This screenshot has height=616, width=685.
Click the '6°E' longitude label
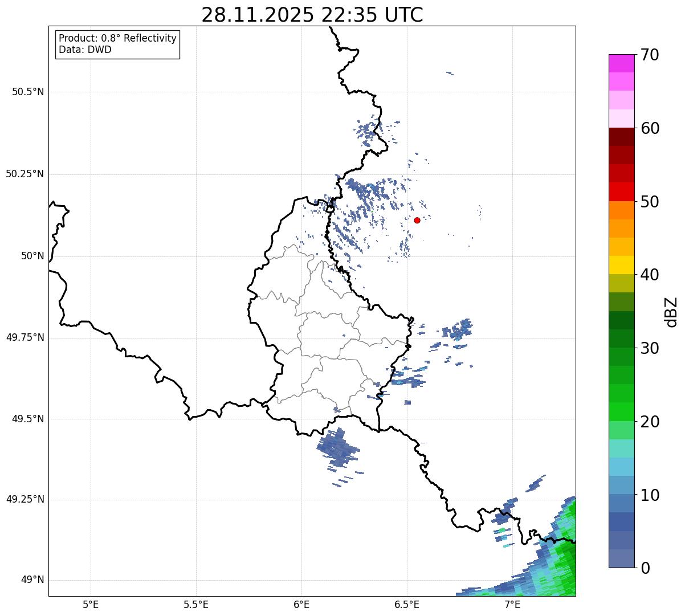[x=301, y=605]
